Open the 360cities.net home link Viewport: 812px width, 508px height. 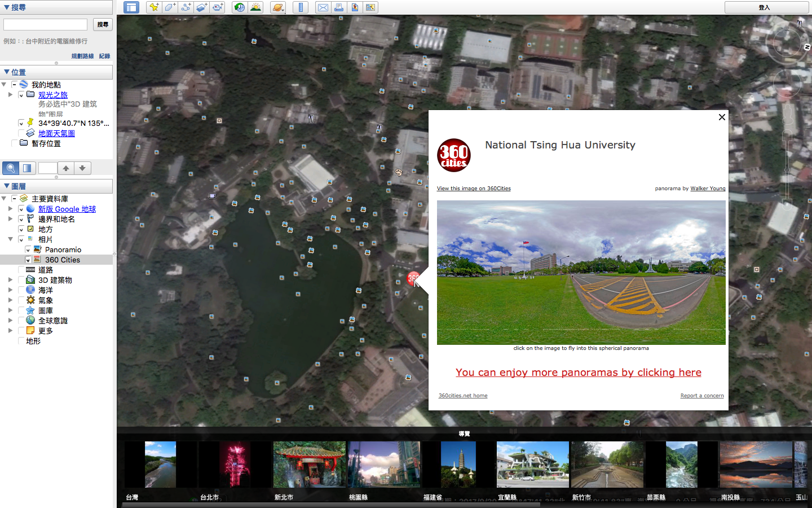click(x=463, y=396)
